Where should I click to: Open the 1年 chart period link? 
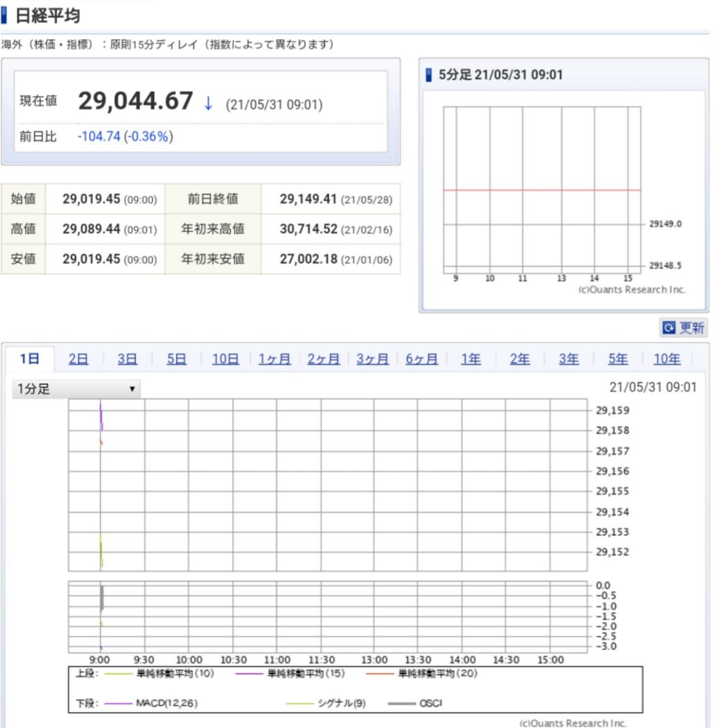click(471, 359)
